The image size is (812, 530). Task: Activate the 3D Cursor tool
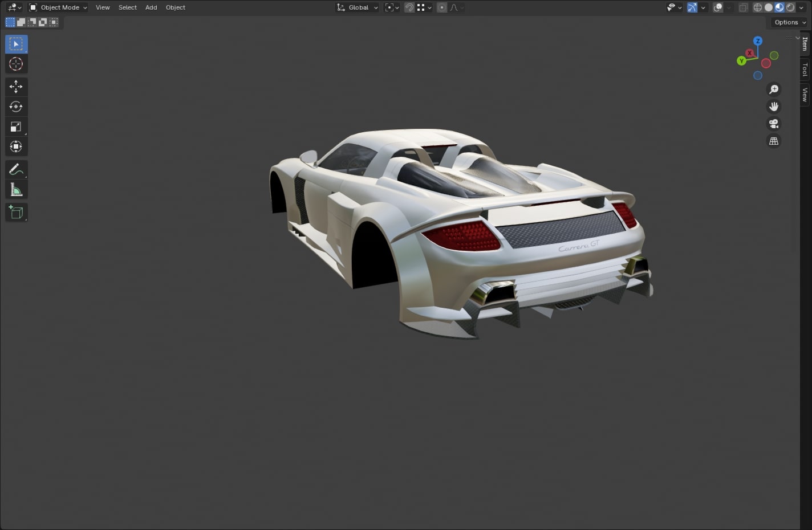[16, 64]
